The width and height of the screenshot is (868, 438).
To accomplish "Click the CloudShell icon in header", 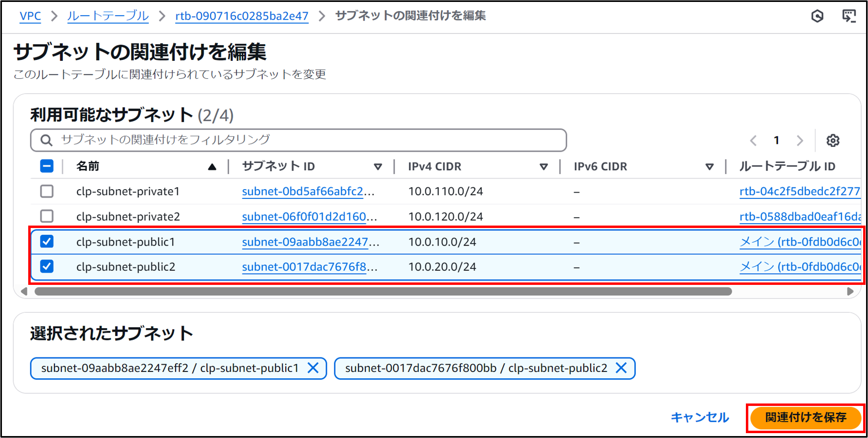I will coord(849,16).
